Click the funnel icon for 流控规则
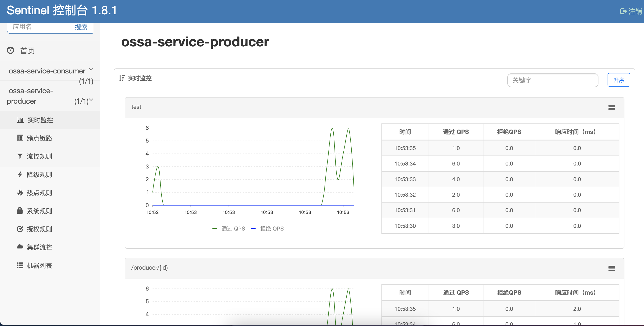The height and width of the screenshot is (326, 644). pos(20,156)
